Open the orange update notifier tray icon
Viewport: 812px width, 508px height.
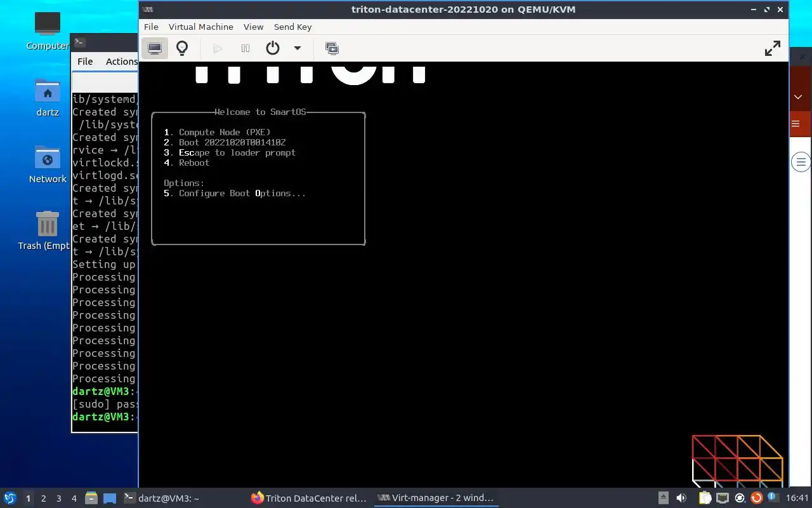coord(756,498)
